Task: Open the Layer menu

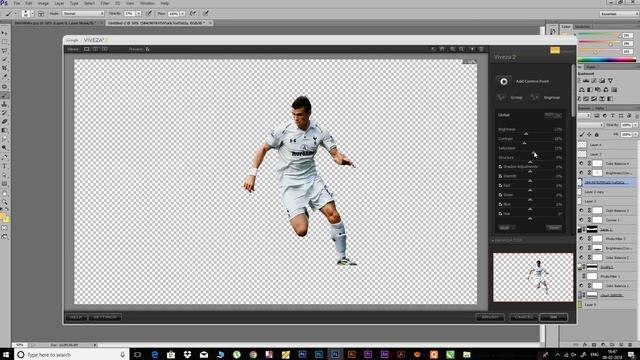Action: click(x=59, y=3)
